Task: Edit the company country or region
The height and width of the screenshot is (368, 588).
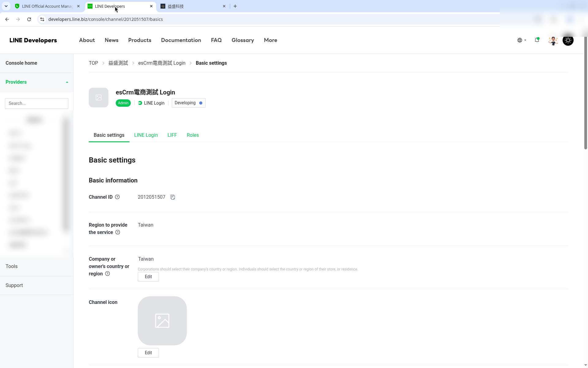Action: click(x=148, y=277)
